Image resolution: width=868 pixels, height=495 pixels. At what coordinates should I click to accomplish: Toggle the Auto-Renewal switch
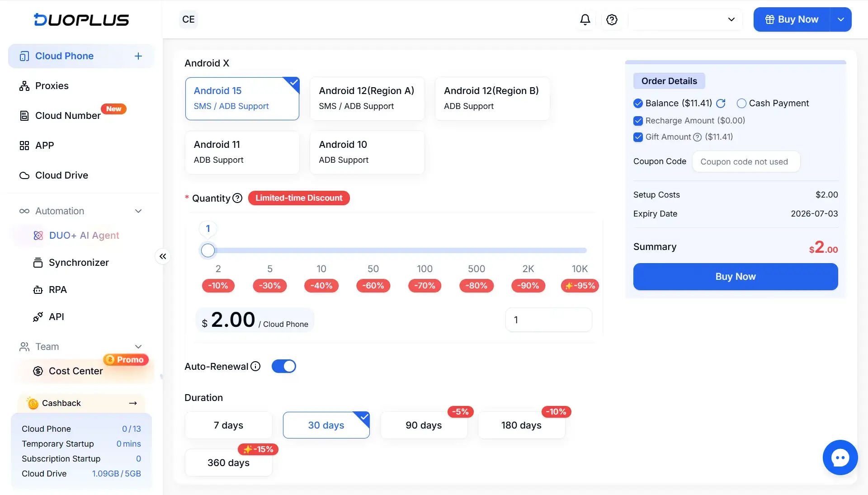click(x=284, y=366)
